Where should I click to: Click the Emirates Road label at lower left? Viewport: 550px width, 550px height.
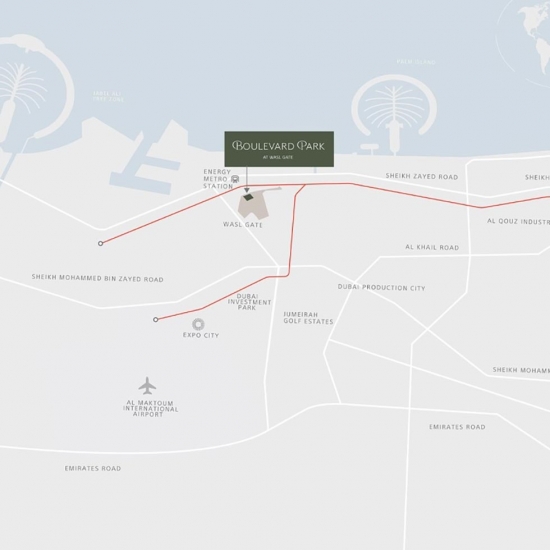pyautogui.click(x=93, y=468)
